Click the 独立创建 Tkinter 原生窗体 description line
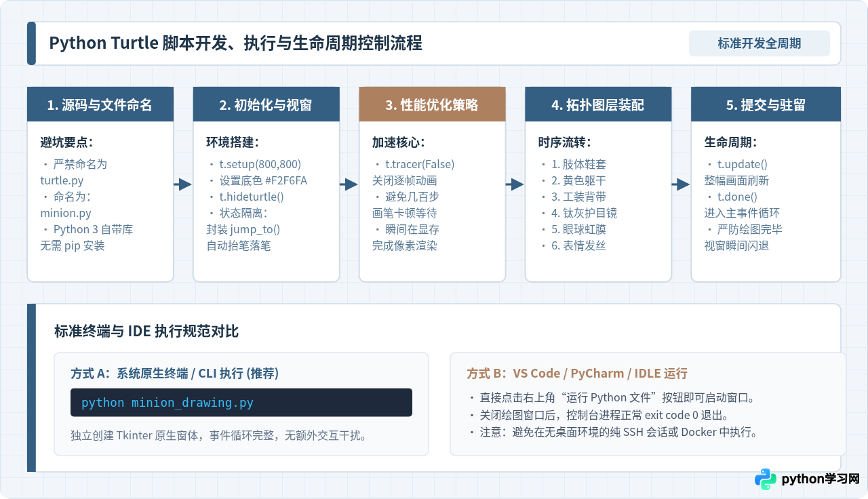This screenshot has height=499, width=868. coord(219,435)
